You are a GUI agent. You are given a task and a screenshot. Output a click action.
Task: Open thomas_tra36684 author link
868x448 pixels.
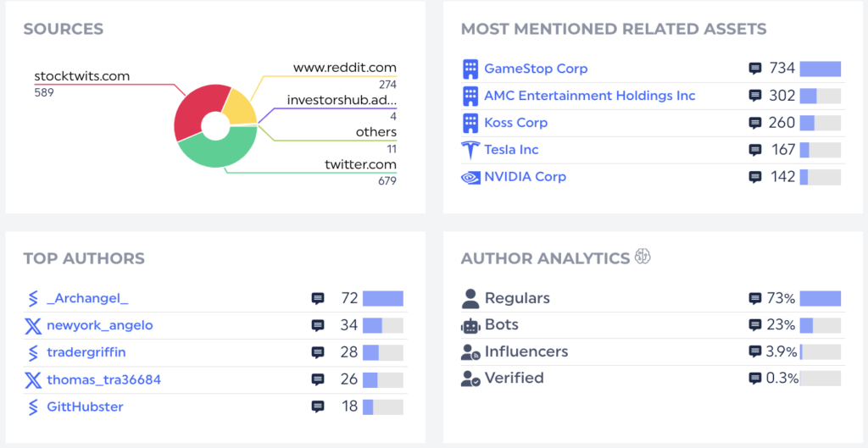(103, 379)
